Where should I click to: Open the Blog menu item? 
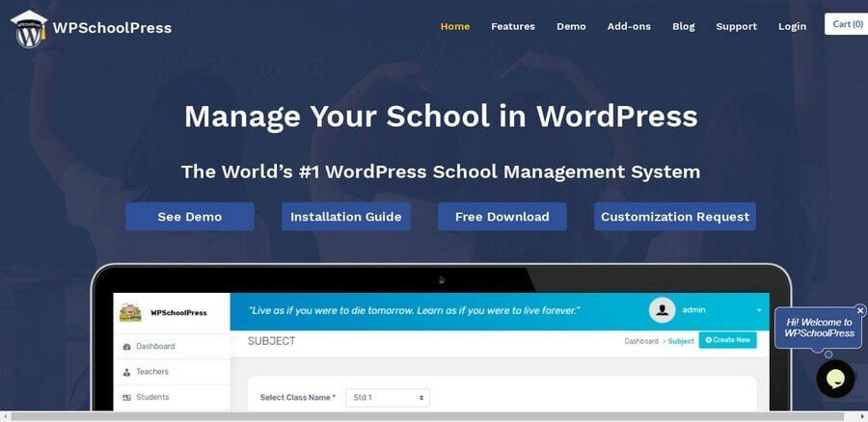coord(684,27)
